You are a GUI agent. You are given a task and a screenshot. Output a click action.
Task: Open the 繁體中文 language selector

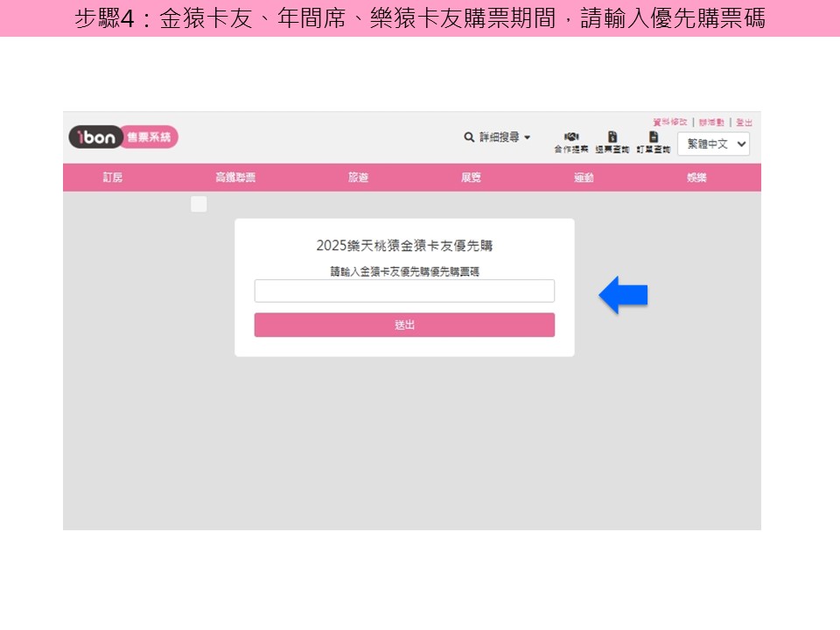[x=714, y=144]
